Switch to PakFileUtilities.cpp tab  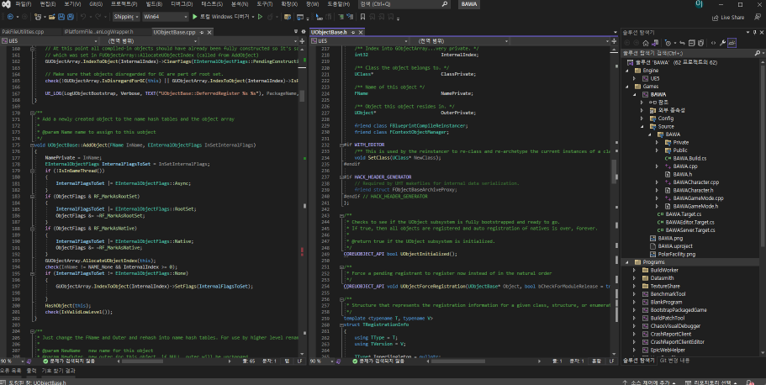coord(23,32)
